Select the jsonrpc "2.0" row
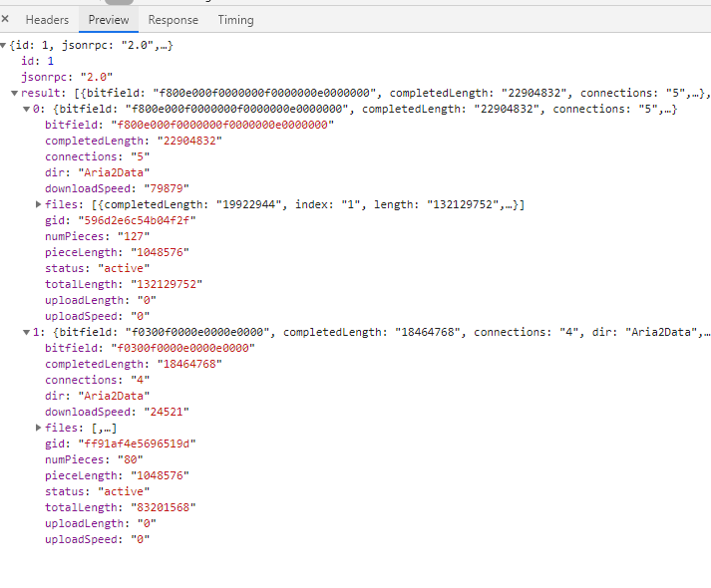Image resolution: width=711 pixels, height=588 pixels. click(67, 77)
